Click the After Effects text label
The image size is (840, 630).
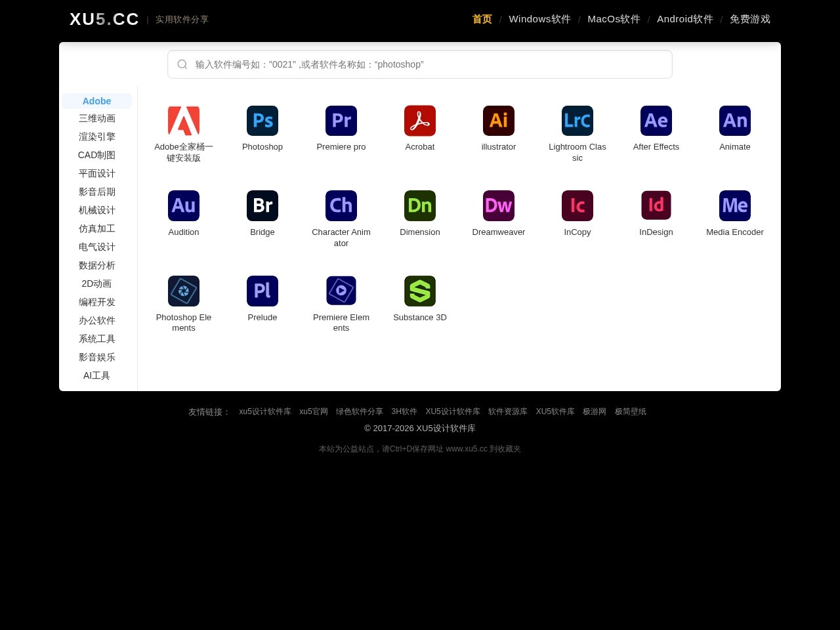coord(656,147)
